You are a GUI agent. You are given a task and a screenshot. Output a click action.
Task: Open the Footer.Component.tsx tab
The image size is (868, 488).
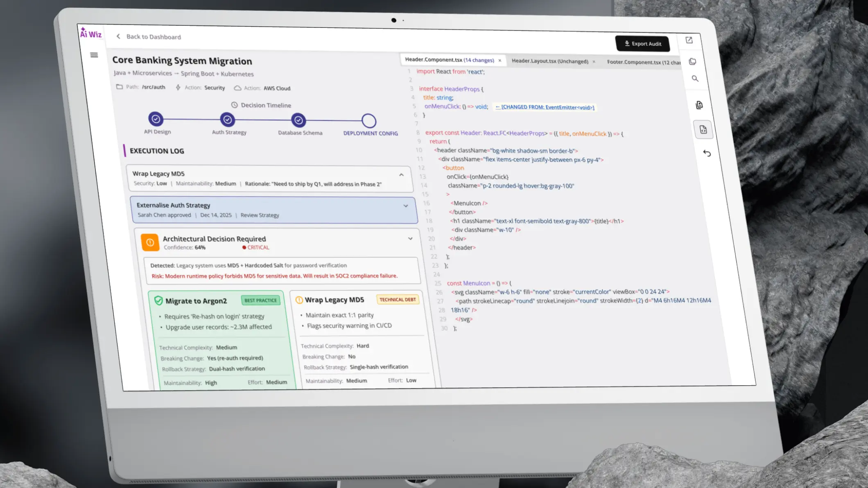pos(643,62)
